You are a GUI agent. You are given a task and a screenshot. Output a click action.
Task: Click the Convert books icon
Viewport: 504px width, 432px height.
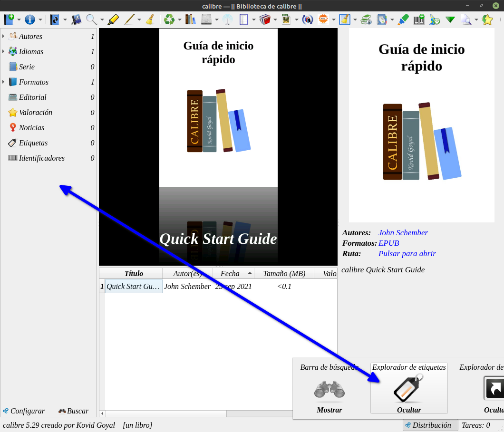[x=55, y=19]
